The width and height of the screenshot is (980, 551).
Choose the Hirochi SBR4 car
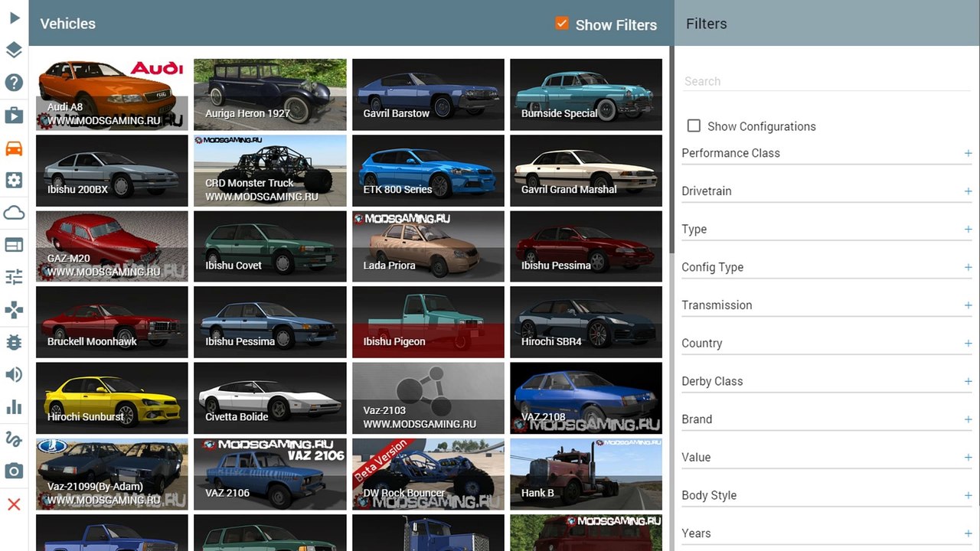pos(586,322)
